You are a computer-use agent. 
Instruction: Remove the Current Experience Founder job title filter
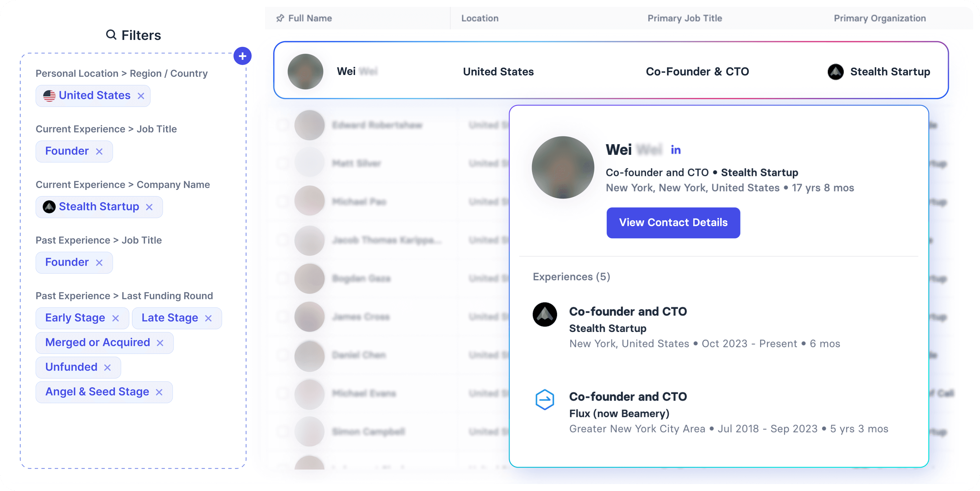[99, 151]
